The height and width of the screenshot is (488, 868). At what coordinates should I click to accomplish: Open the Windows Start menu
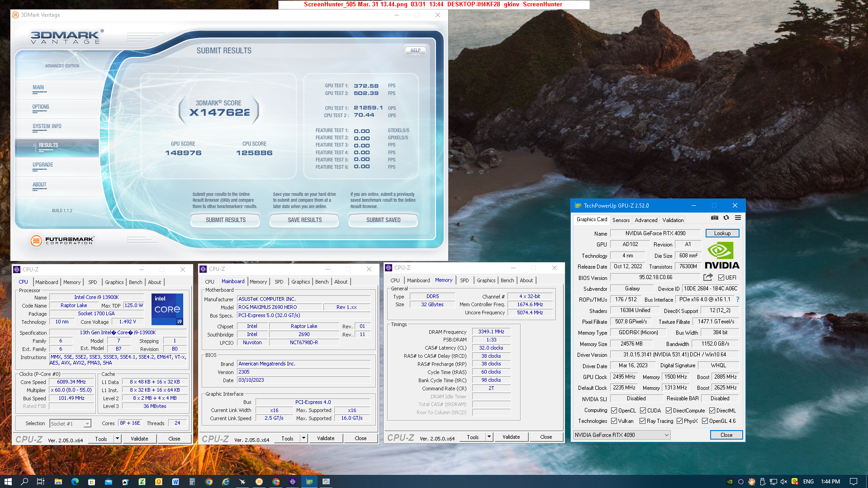click(8, 482)
